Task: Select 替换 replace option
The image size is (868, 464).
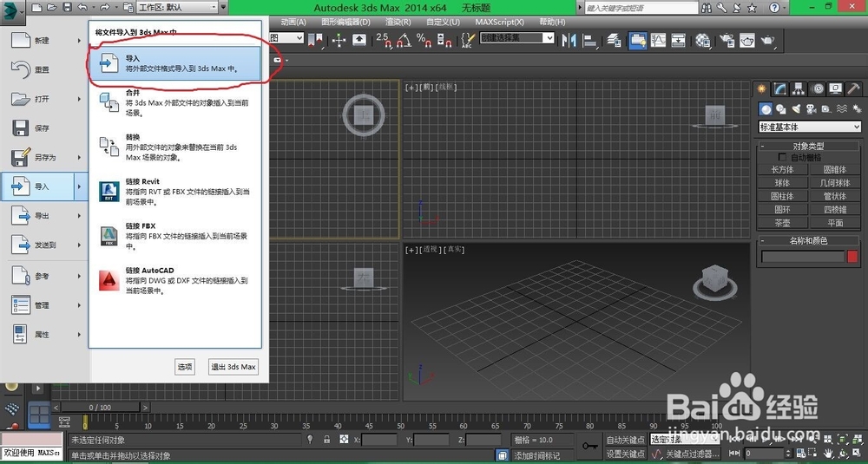Action: (175, 147)
